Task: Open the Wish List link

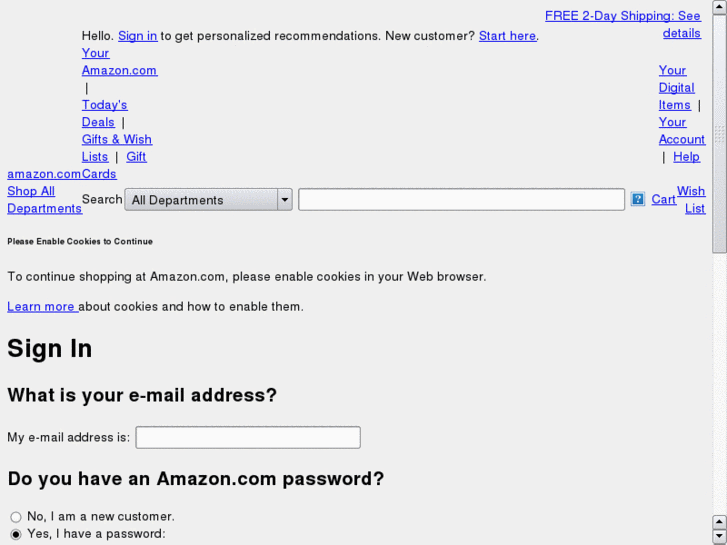Action: pyautogui.click(x=691, y=199)
